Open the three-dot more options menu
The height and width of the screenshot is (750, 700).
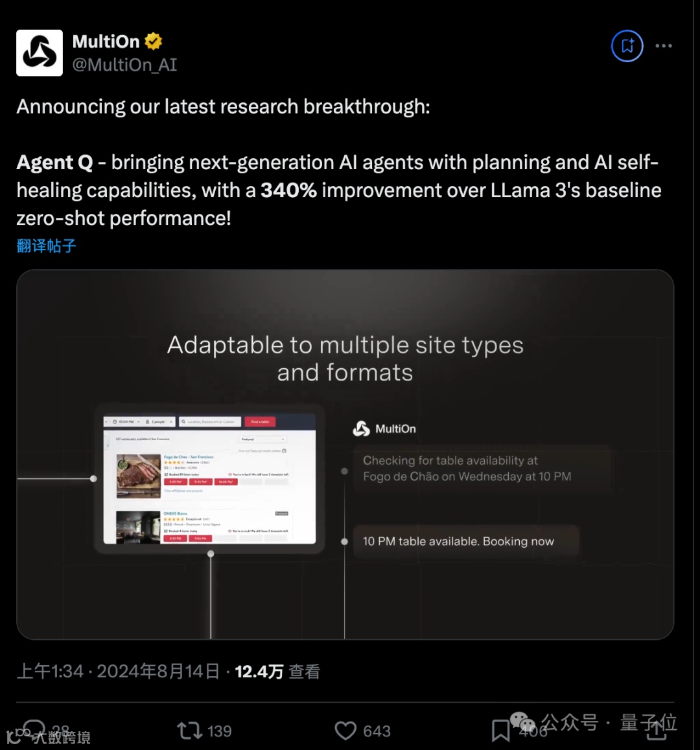point(664,46)
